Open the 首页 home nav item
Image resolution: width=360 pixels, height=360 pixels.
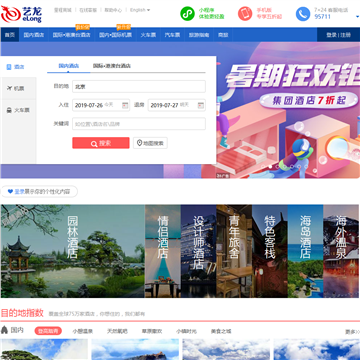[10, 35]
